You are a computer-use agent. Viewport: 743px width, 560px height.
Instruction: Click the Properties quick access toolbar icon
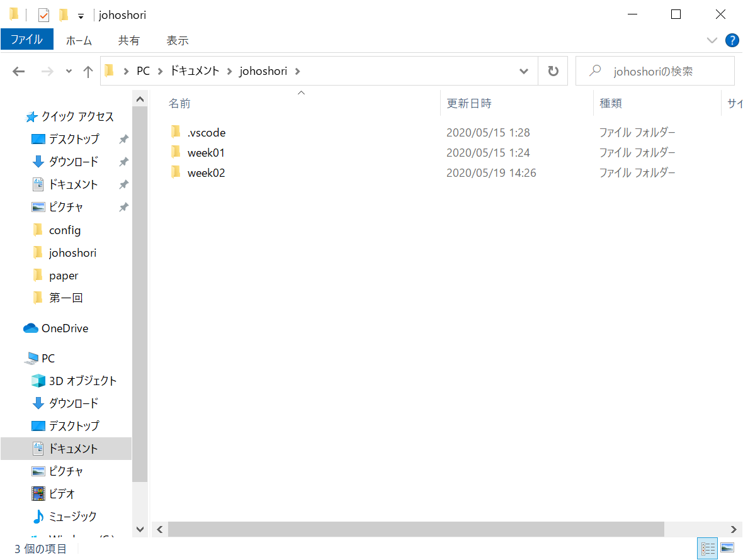pos(43,15)
